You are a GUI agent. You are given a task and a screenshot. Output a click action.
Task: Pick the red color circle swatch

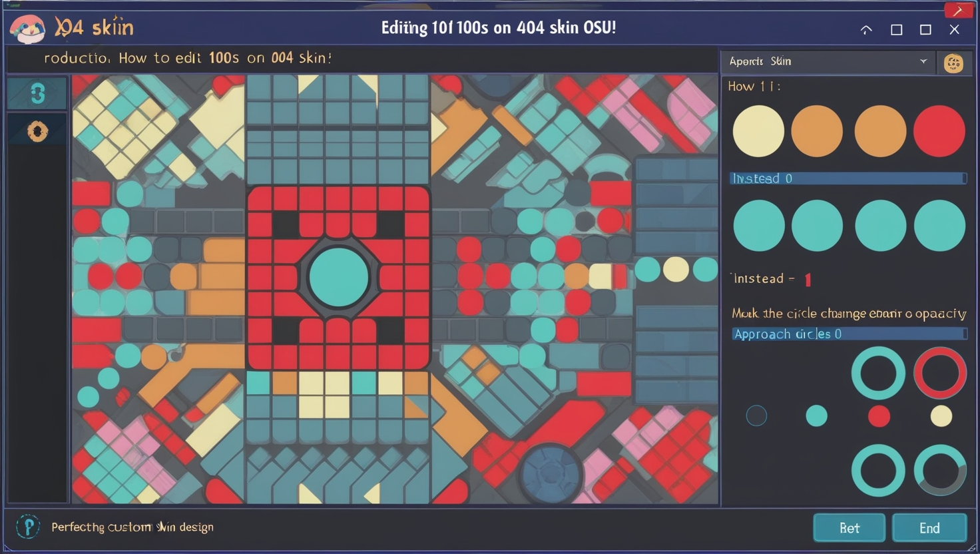point(939,131)
